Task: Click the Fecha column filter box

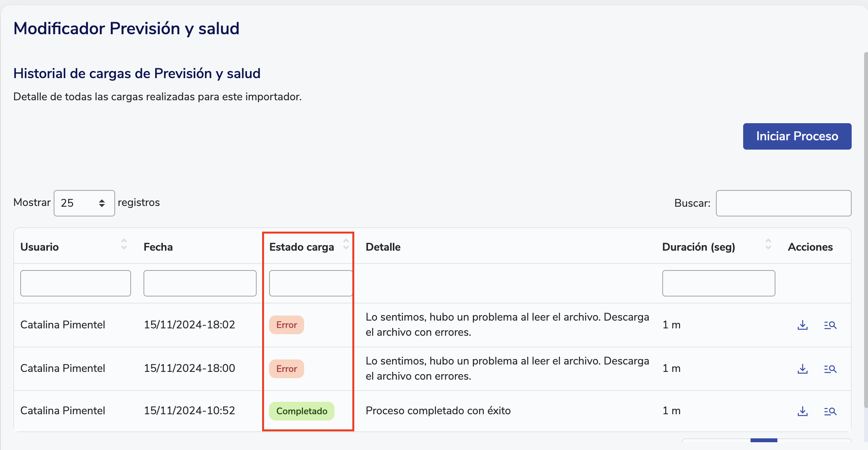Action: 200,283
